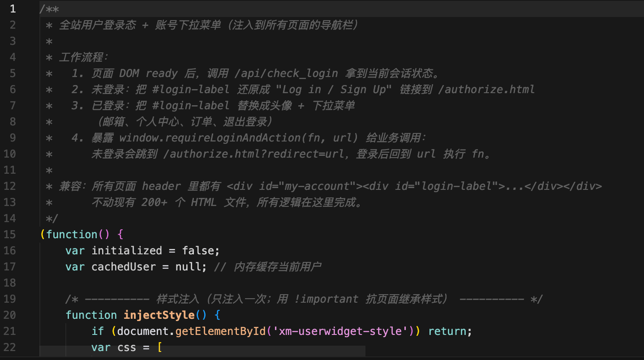The width and height of the screenshot is (644, 360).
Task: Click the word HTML on line 13
Action: coord(204,202)
